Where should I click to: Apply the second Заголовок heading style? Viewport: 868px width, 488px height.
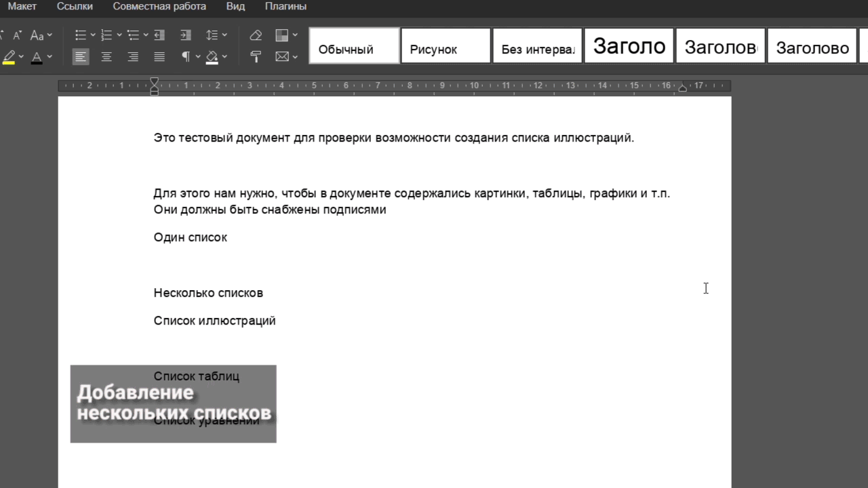[720, 45]
